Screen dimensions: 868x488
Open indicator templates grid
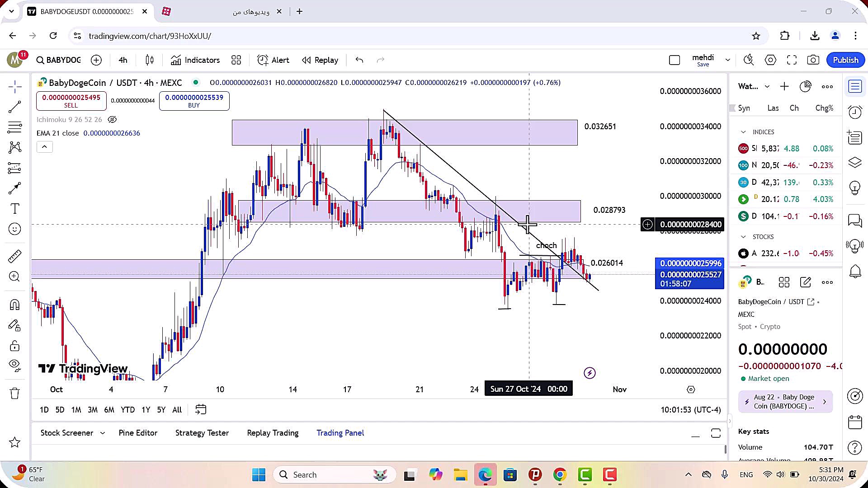click(236, 60)
